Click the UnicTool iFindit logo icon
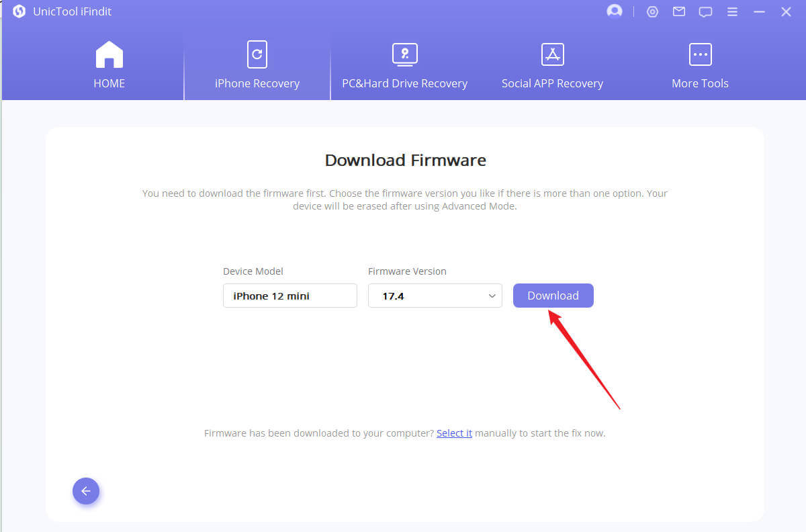The image size is (806, 532). pos(19,11)
